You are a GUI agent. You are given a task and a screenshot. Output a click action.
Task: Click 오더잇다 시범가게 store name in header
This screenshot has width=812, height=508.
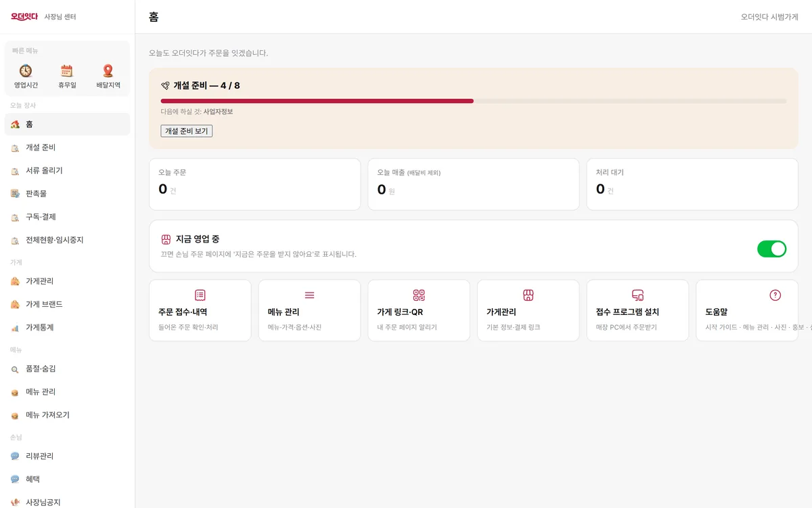point(769,17)
